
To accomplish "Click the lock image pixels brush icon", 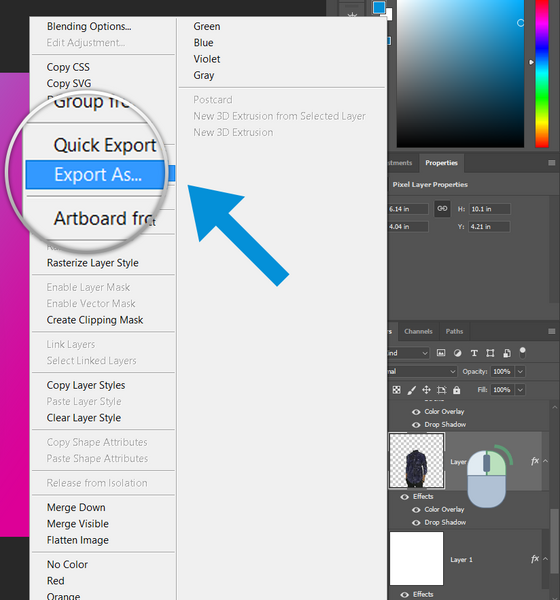I will click(x=411, y=390).
